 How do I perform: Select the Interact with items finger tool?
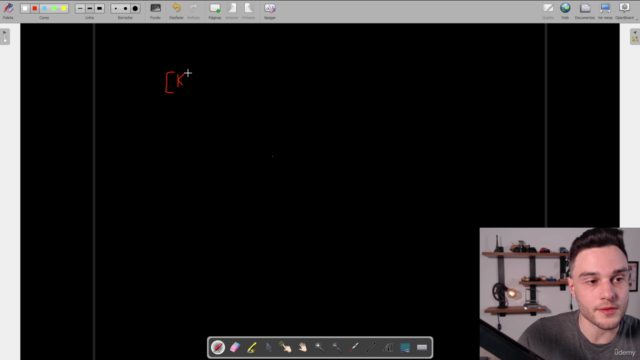[285, 347]
